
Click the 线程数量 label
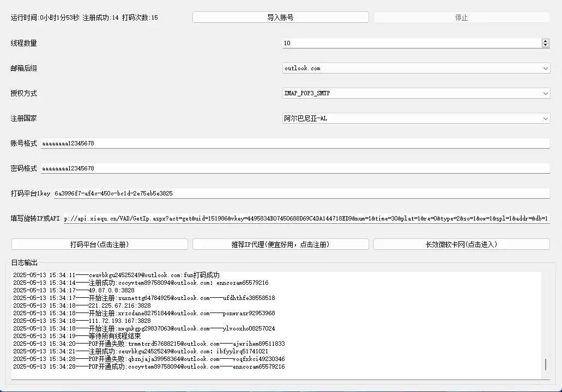coord(23,43)
